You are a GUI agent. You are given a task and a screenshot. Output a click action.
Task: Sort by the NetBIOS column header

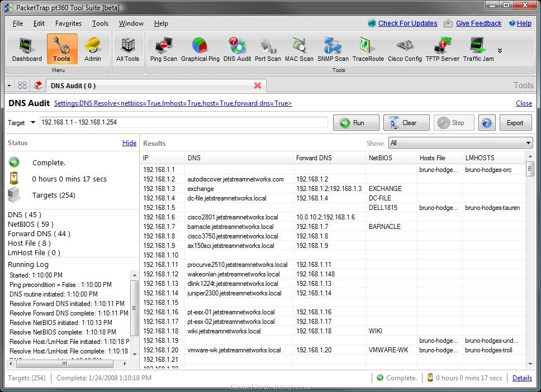pyautogui.click(x=391, y=158)
